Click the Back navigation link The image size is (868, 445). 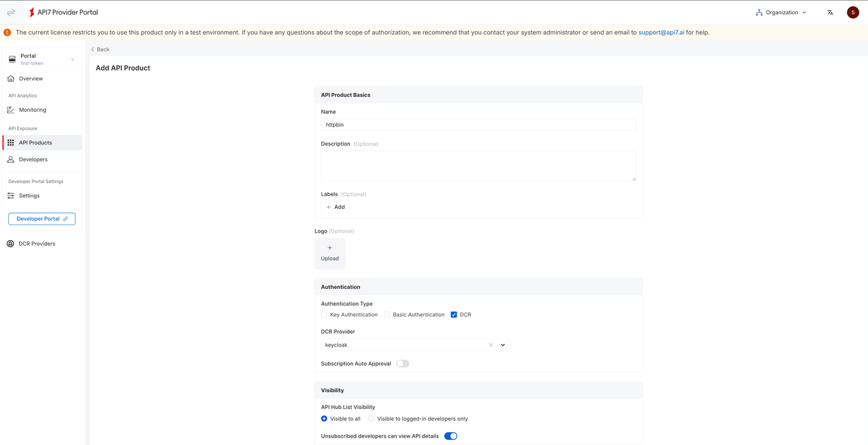click(x=99, y=49)
